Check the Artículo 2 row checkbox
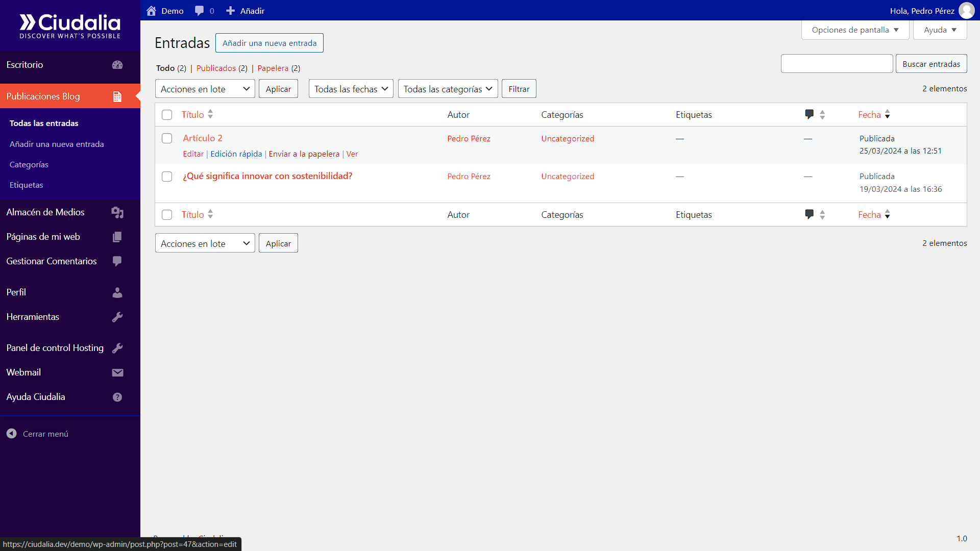 (x=167, y=138)
